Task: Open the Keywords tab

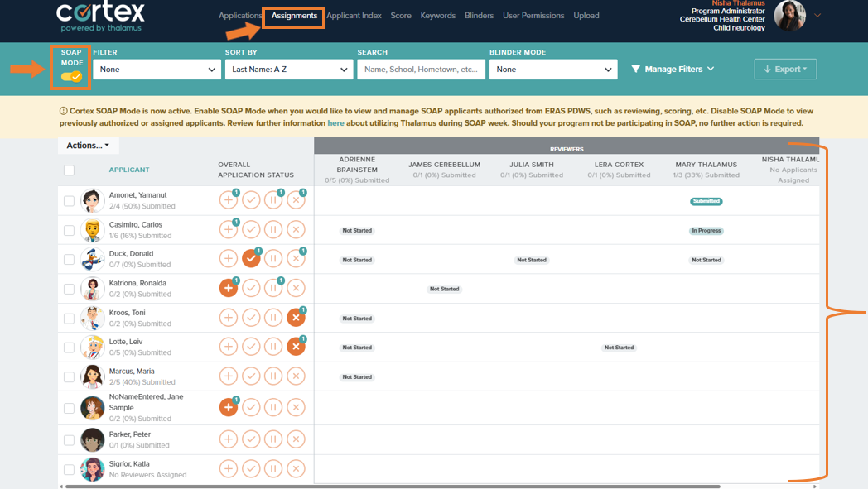Action: click(438, 16)
